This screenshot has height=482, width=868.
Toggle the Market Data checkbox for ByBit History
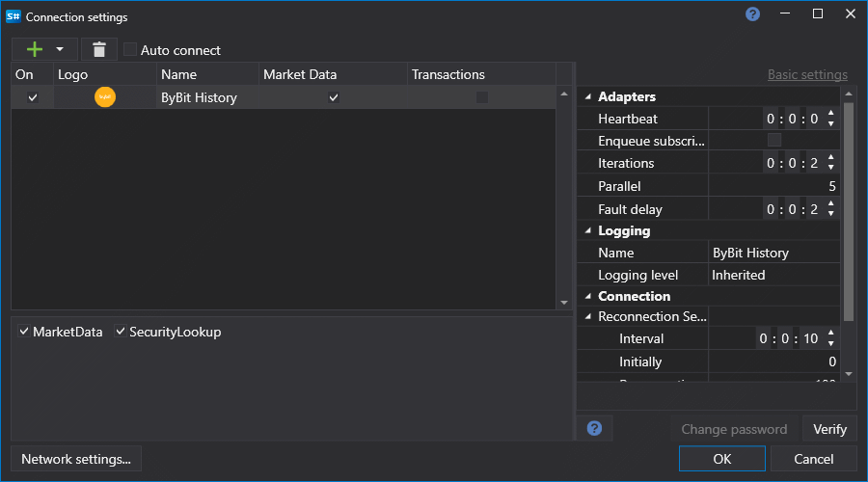point(334,97)
